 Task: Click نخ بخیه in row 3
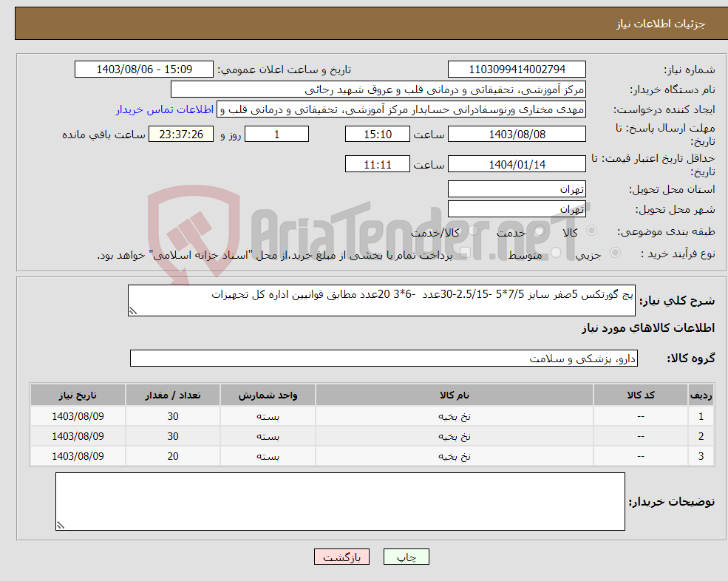[x=455, y=456]
